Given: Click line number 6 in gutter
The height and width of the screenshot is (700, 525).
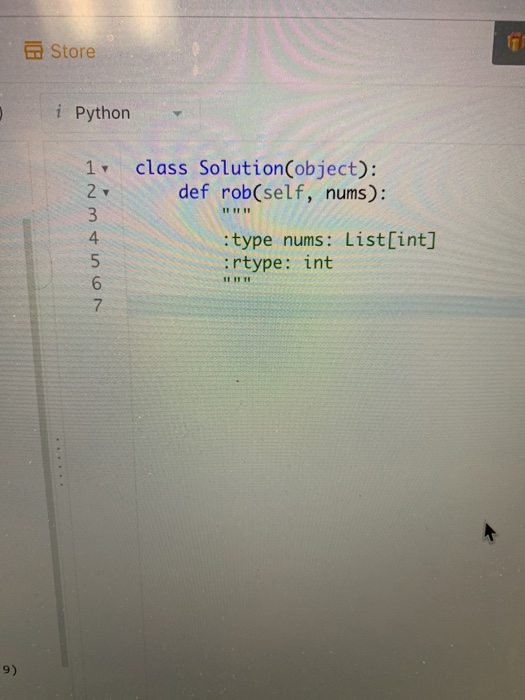Looking at the screenshot, I should pyautogui.click(x=96, y=283).
